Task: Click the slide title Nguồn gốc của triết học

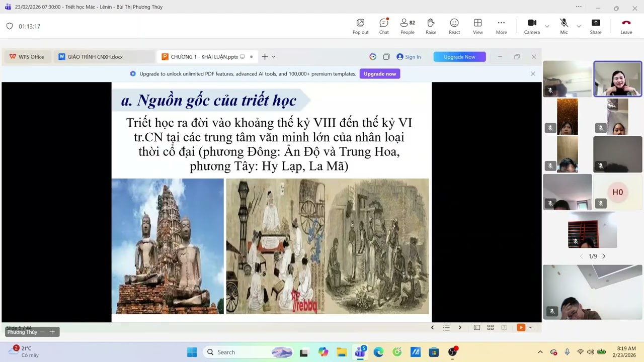Action: [x=208, y=100]
